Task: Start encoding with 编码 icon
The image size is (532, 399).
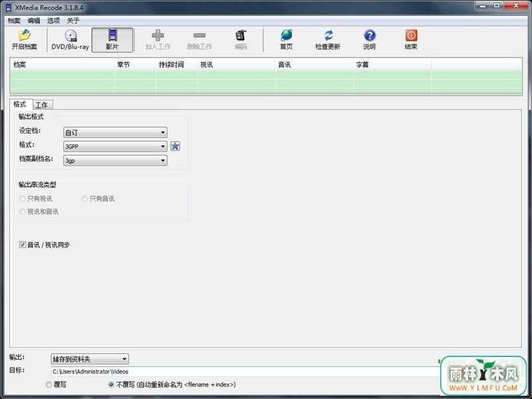Action: tap(241, 40)
